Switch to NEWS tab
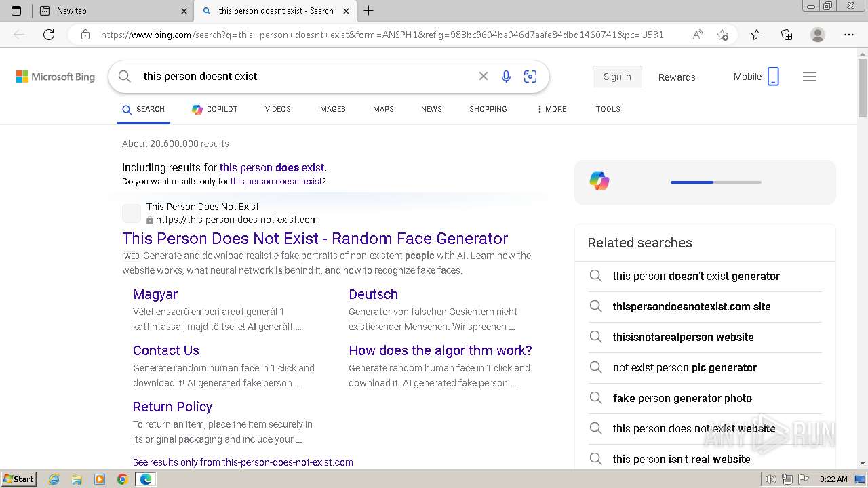 coord(431,109)
